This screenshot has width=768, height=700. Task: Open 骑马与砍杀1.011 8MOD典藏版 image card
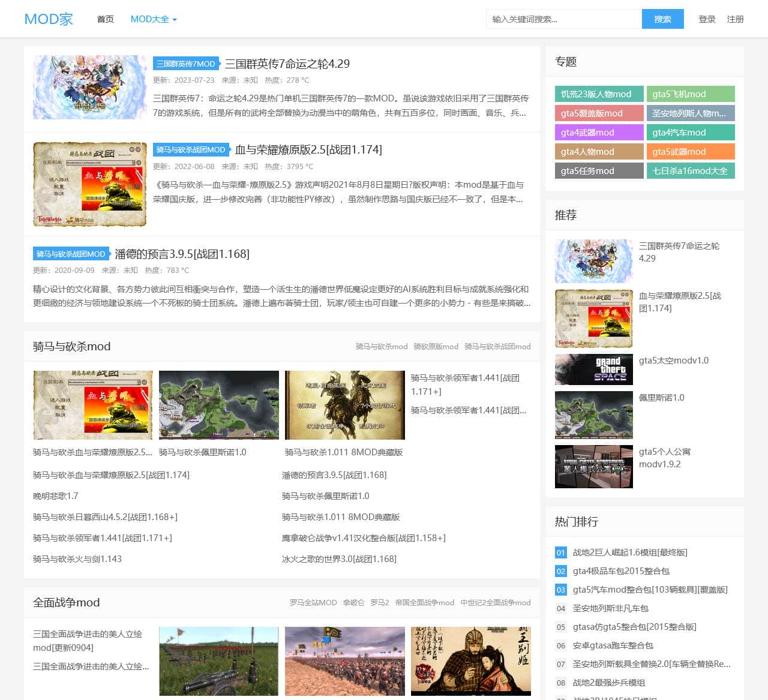pyautogui.click(x=345, y=405)
